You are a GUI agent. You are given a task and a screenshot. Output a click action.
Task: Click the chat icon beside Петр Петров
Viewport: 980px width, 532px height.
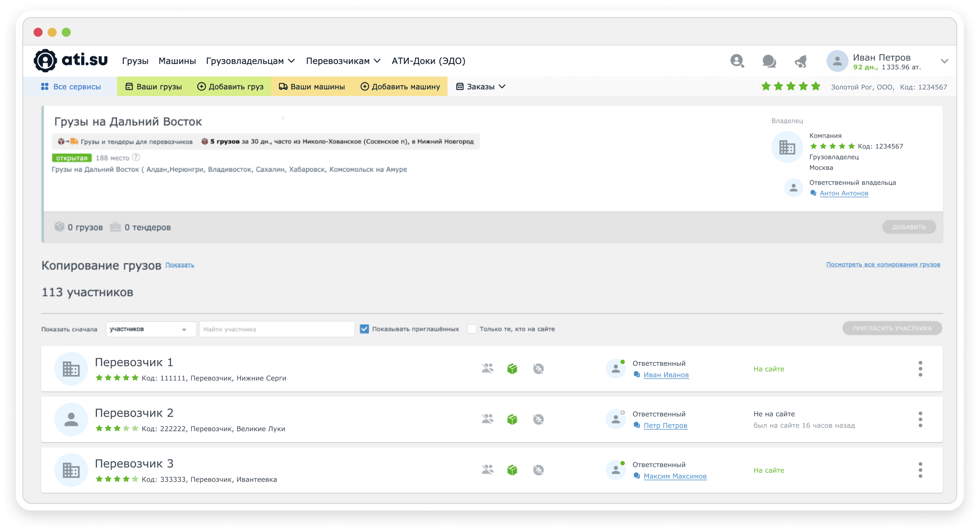pyautogui.click(x=637, y=425)
